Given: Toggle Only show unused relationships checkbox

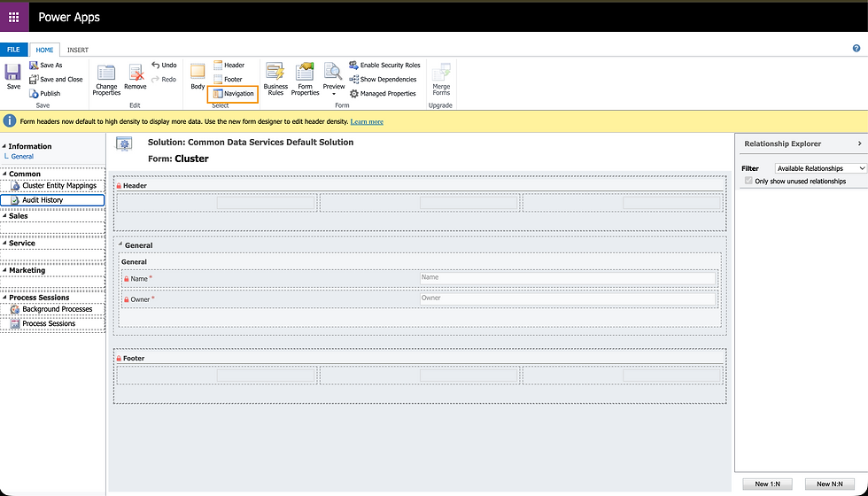Looking at the screenshot, I should click(x=748, y=181).
